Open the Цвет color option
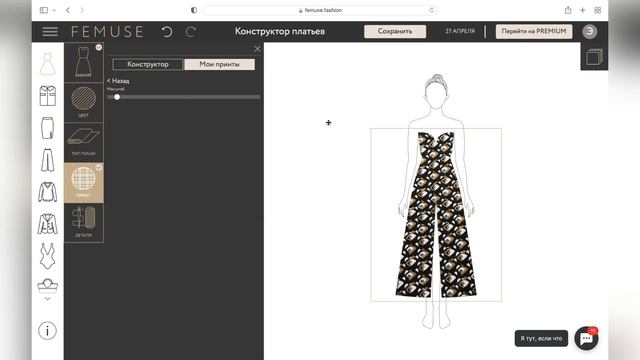 [84, 102]
